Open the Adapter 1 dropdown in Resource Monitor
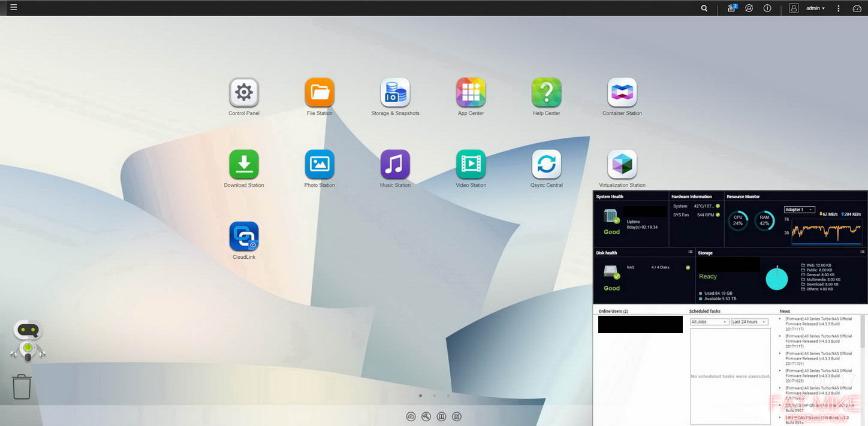868x426 pixels. (800, 210)
